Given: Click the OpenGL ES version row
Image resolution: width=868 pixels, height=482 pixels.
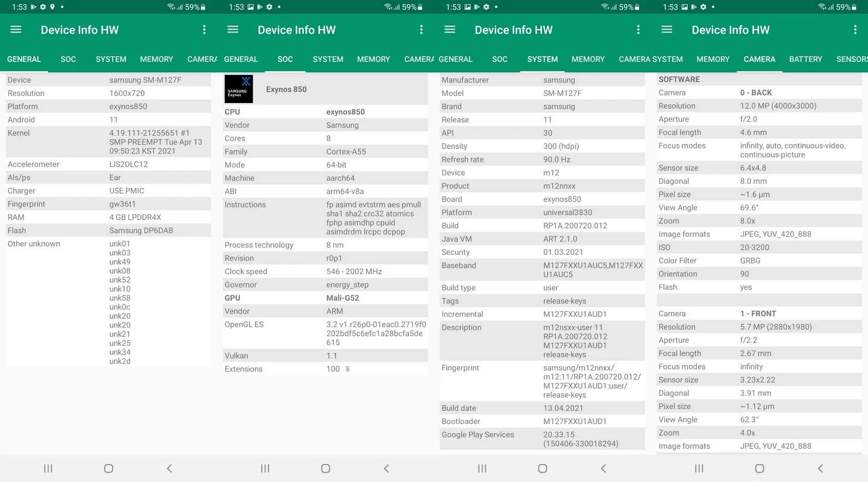Looking at the screenshot, I should pyautogui.click(x=325, y=333).
